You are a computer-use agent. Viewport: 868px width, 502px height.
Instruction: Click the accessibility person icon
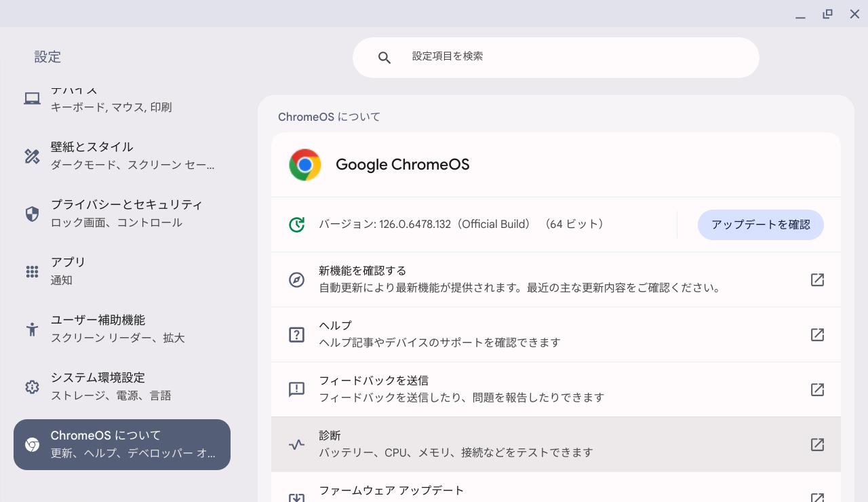(31, 328)
